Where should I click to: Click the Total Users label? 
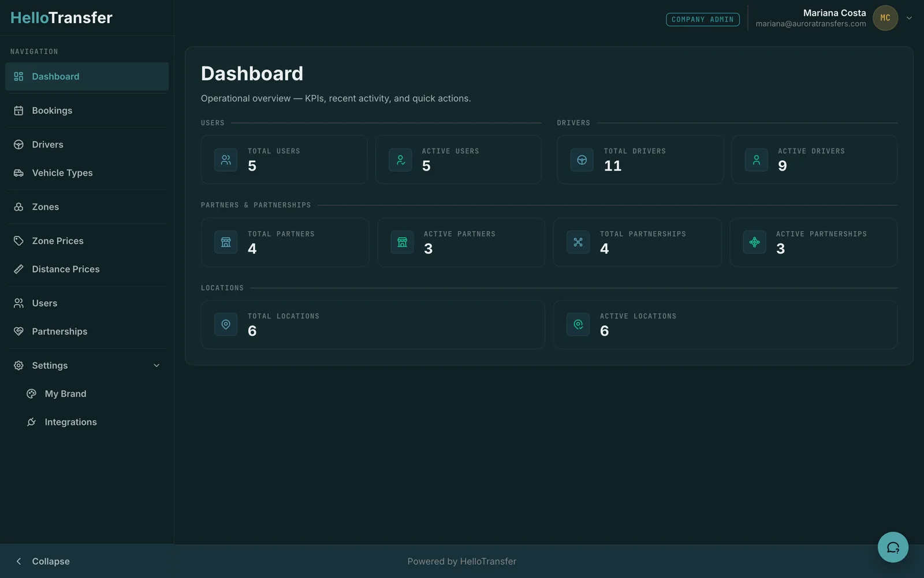274,151
